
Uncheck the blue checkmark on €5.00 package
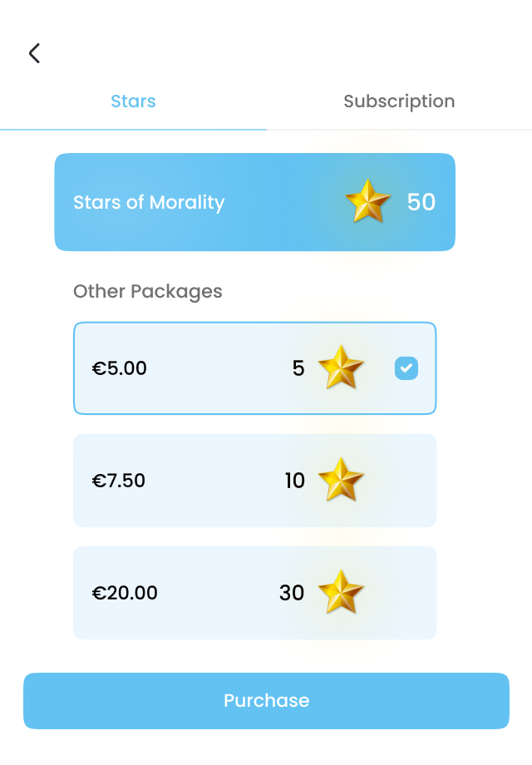[x=406, y=368]
